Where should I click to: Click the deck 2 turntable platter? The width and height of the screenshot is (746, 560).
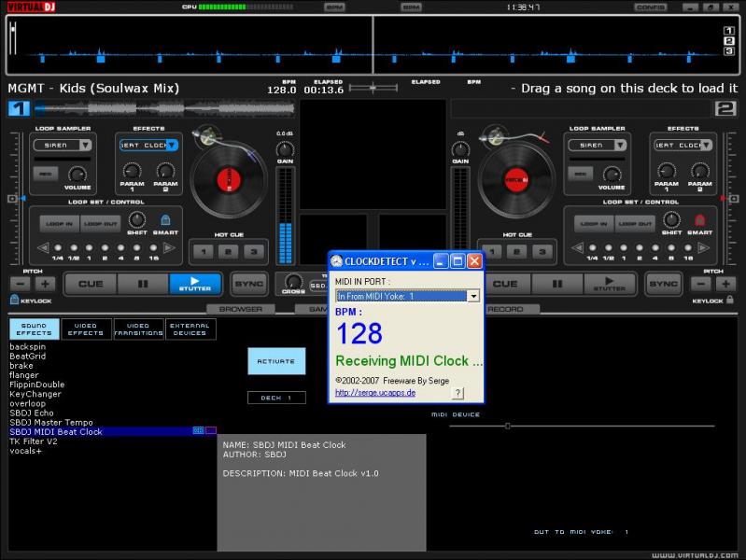click(516, 180)
